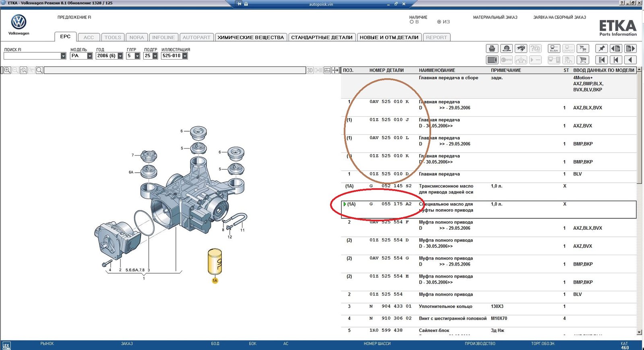Click ПРЕДЛОЖЕНИЕ FI label
Viewport: 644px width, 350px height.
[74, 17]
